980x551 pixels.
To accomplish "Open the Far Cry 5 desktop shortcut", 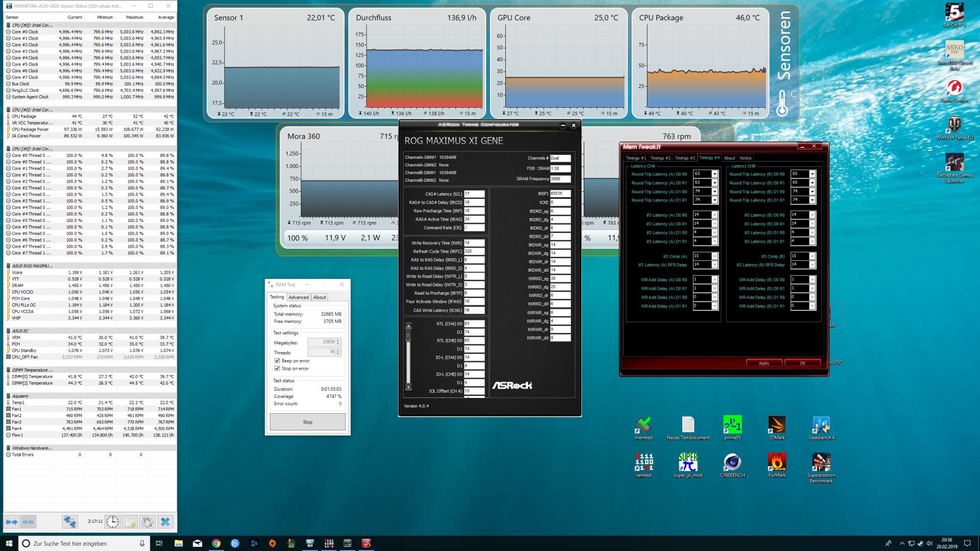I will [954, 15].
